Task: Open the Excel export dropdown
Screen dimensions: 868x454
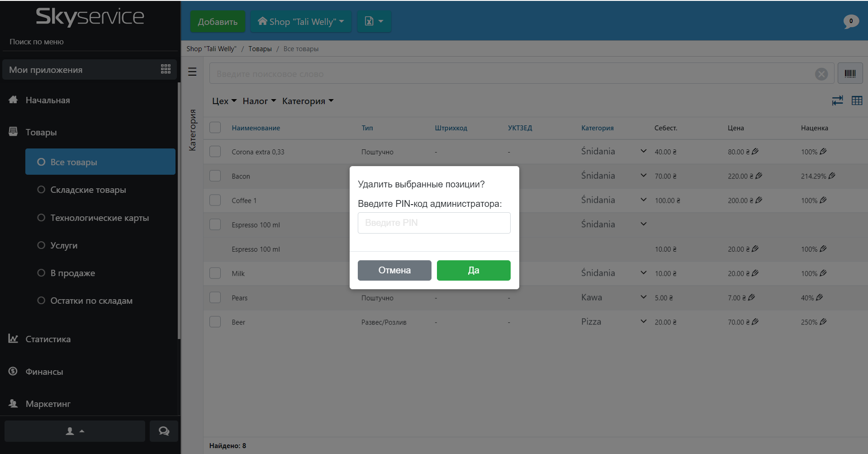Action: [374, 22]
